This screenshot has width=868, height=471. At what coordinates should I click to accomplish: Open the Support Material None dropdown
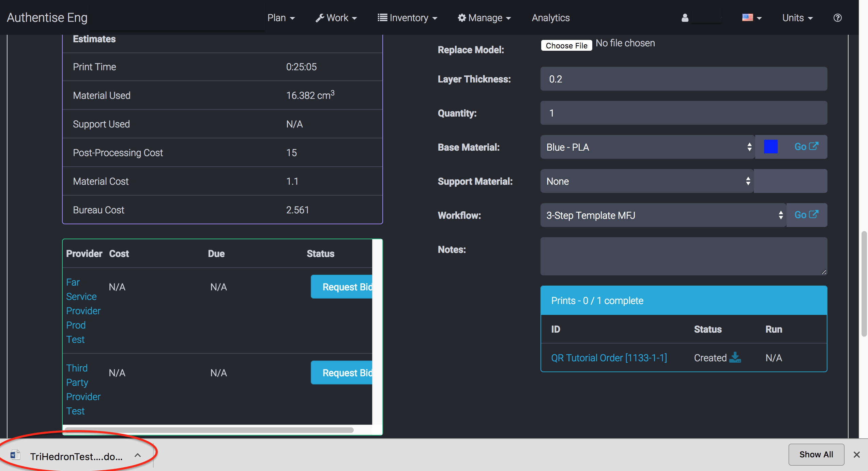click(x=646, y=181)
